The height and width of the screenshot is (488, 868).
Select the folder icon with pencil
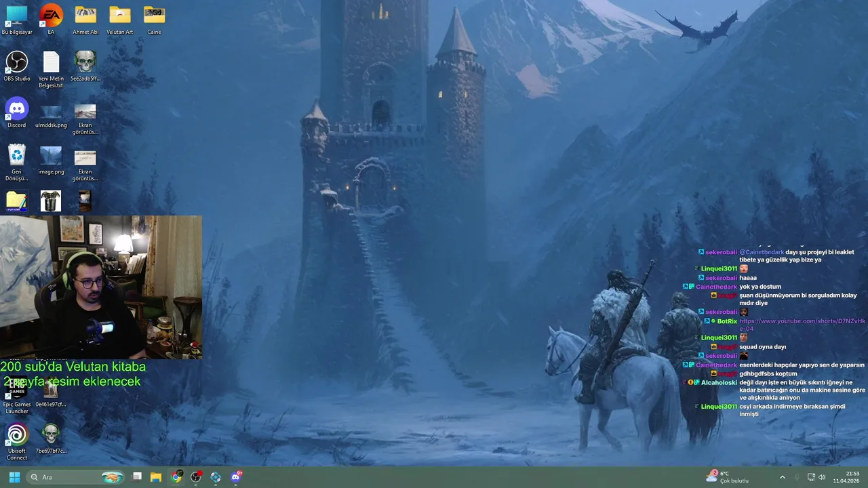tap(16, 201)
